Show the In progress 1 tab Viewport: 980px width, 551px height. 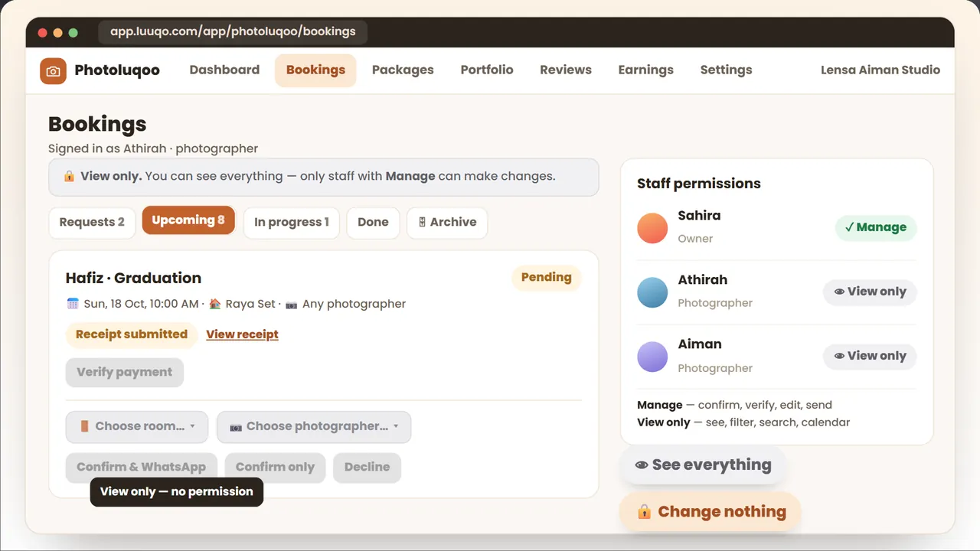pyautogui.click(x=292, y=223)
